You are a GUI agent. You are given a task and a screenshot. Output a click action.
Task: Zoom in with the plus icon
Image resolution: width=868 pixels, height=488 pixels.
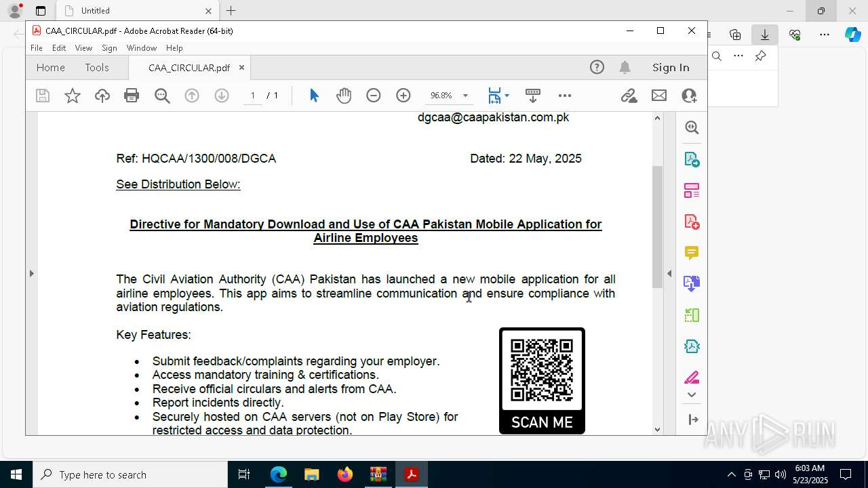coord(403,96)
